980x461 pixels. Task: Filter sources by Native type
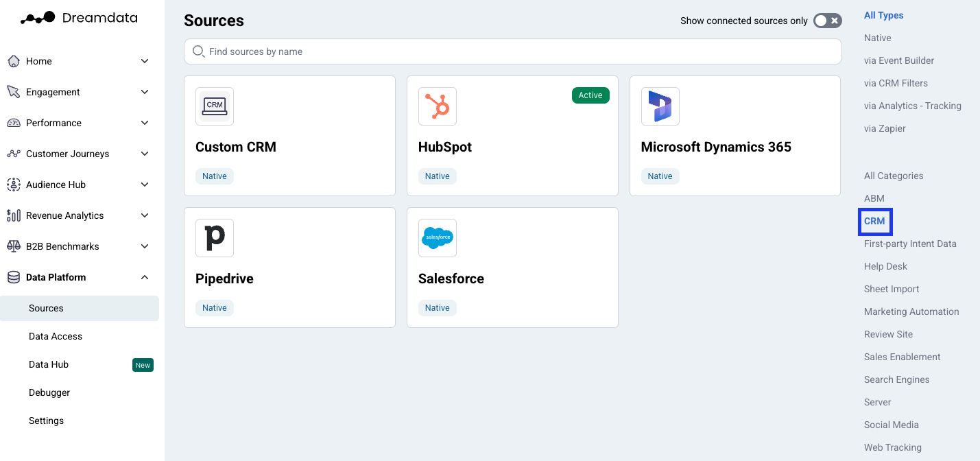pos(878,38)
